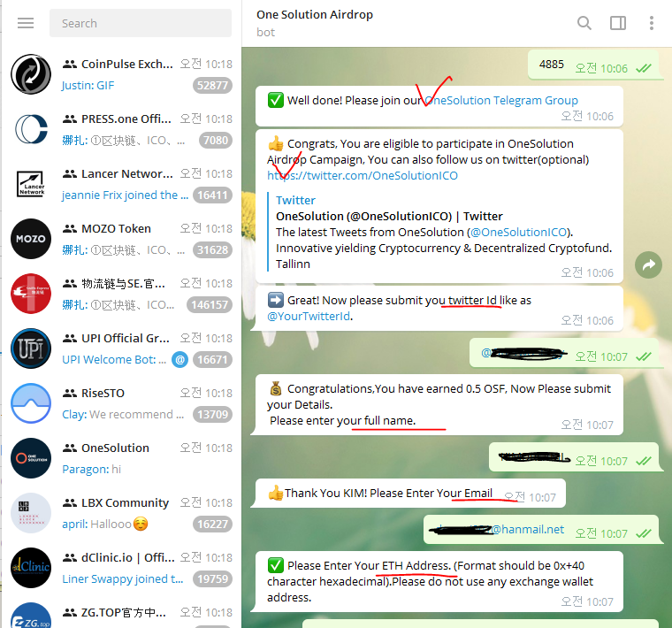This screenshot has width=672, height=628.
Task: Open the PRESS.one Offi... chat
Action: point(121,129)
